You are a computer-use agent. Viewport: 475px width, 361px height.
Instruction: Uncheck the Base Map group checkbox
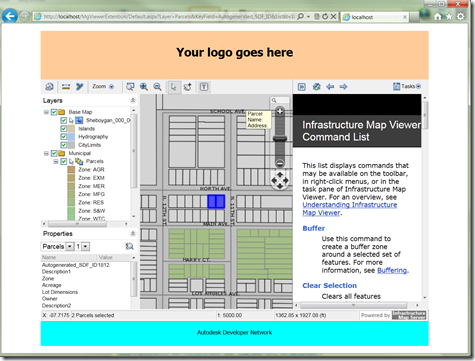tap(54, 112)
